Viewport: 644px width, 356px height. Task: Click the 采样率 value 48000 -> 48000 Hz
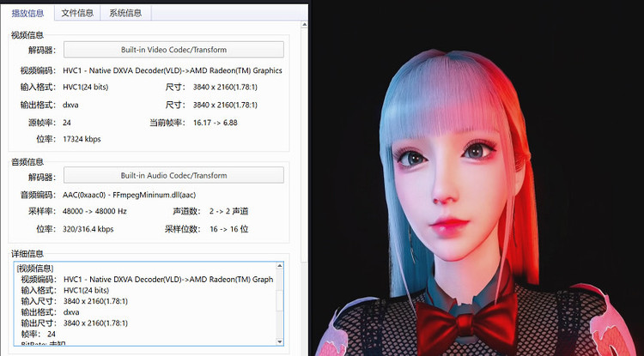point(94,211)
